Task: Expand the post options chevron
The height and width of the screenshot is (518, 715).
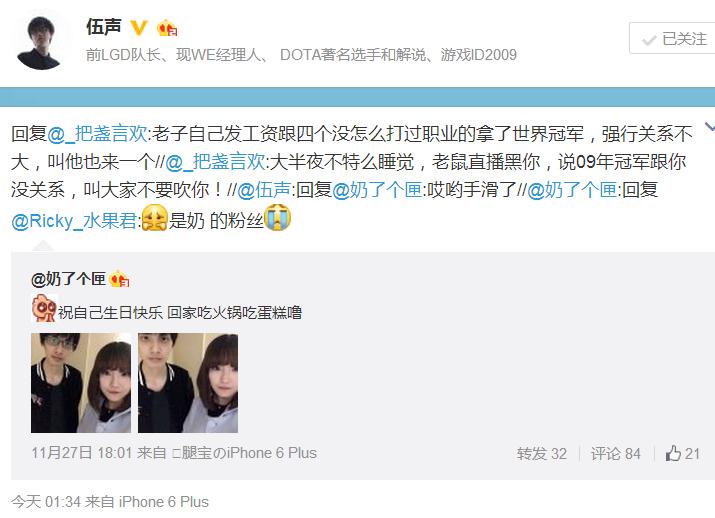Action: pos(710,126)
